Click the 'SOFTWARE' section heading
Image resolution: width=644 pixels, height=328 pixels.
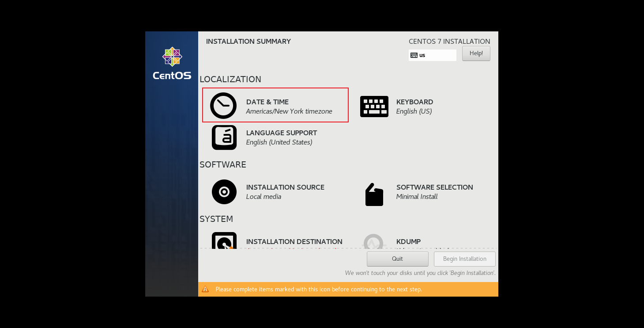(x=223, y=164)
